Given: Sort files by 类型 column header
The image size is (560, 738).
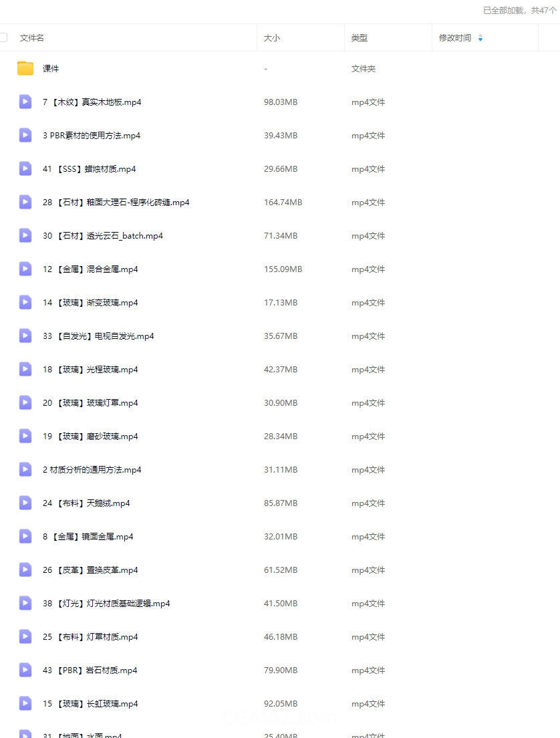Looking at the screenshot, I should click(x=359, y=37).
